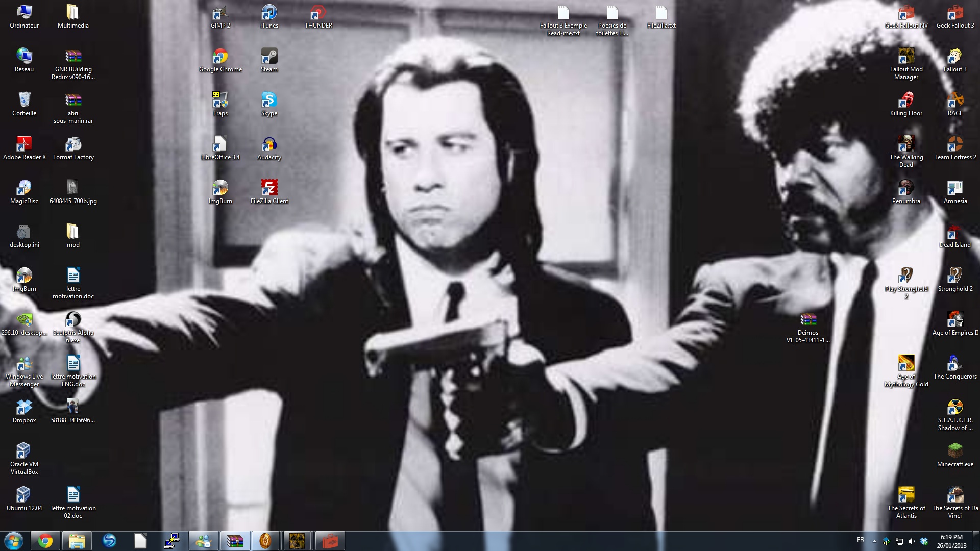Start the Fraps shortcut
Viewport: 980px width, 551px height.
pos(220,104)
